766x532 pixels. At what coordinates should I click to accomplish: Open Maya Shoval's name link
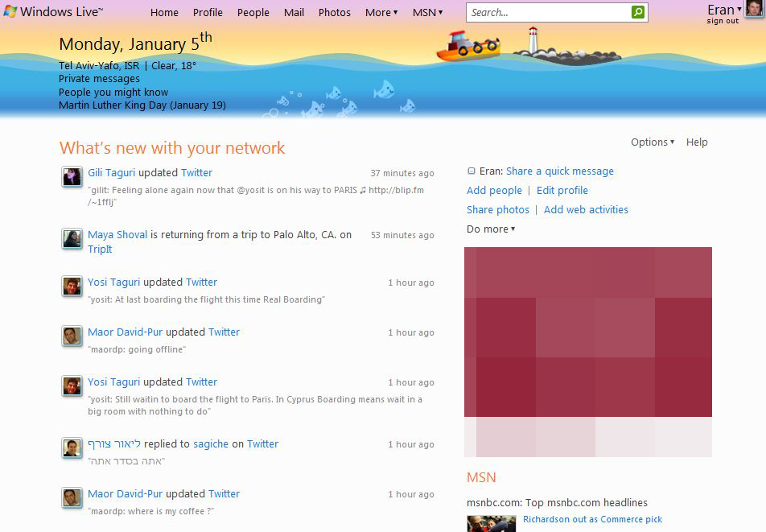tap(117, 234)
